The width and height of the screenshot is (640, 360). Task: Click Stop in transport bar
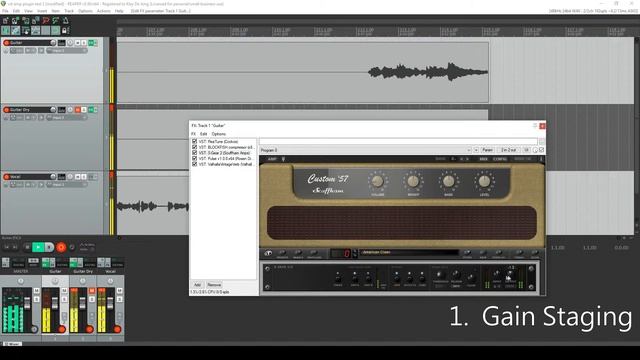coord(27,247)
